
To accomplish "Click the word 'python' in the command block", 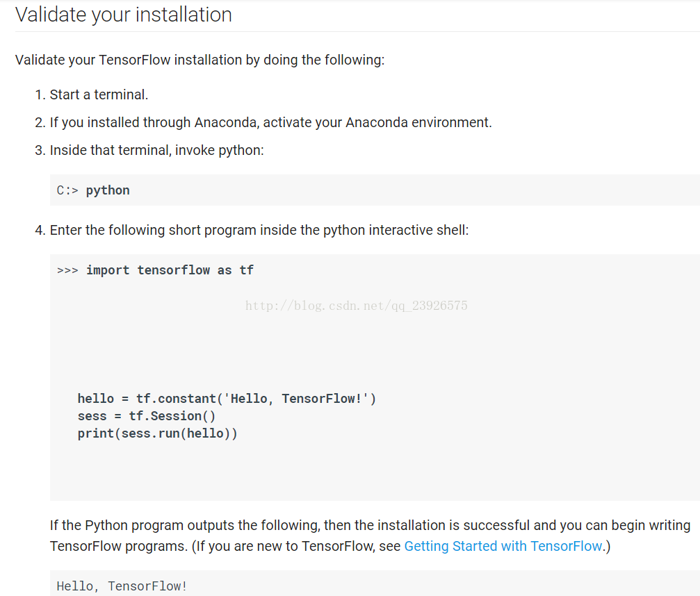I will [108, 190].
